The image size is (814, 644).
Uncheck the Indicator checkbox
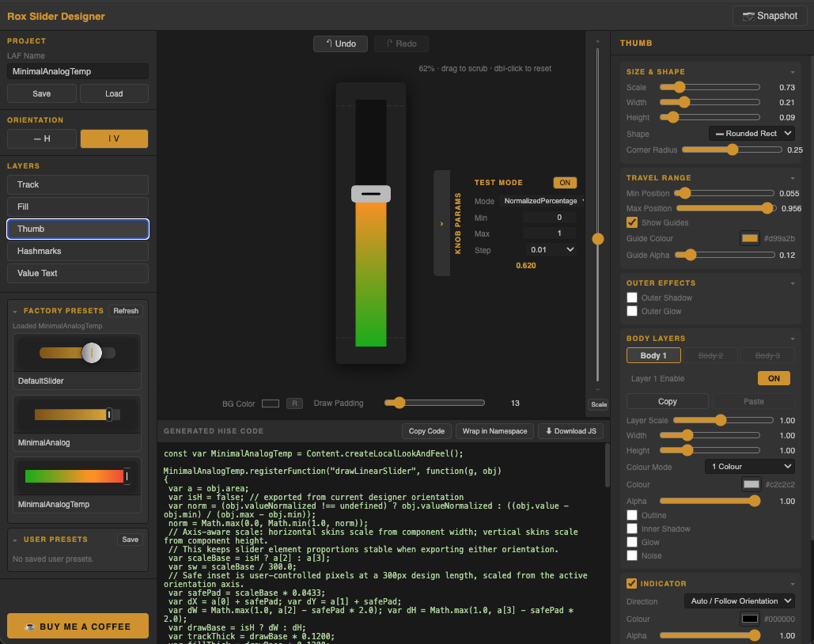(632, 584)
